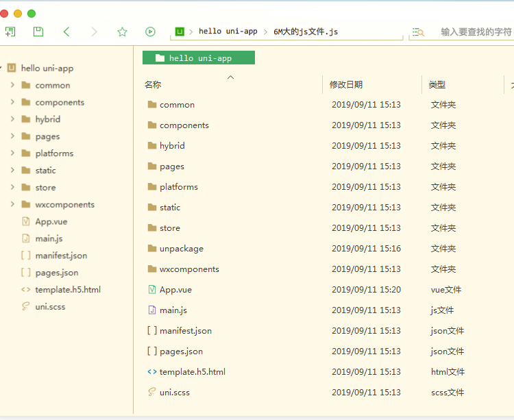Select the hello uni-app folder tab
The width and height of the screenshot is (514, 420).
[199, 58]
